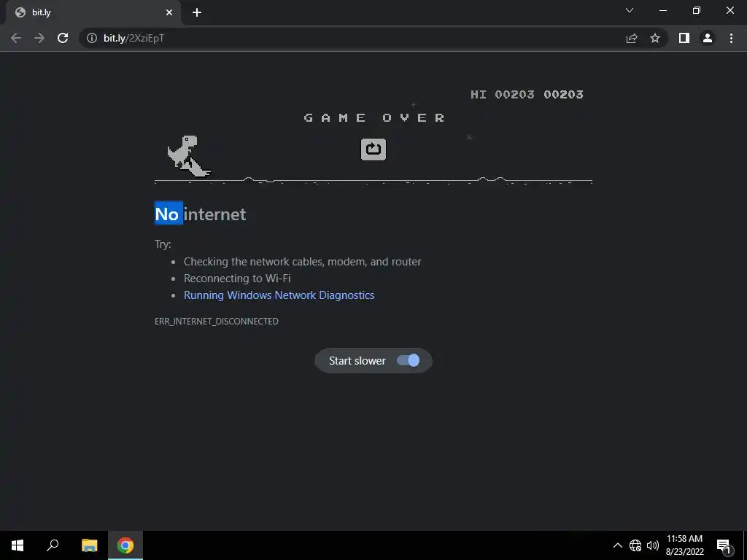Open Running Windows Network Diagnostics link
The height and width of the screenshot is (560, 747).
point(279,295)
